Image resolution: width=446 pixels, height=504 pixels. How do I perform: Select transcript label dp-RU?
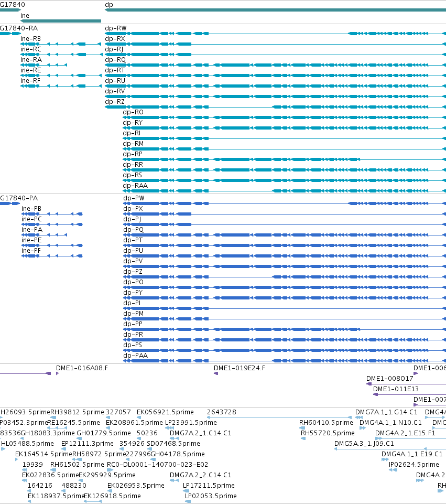pyautogui.click(x=115, y=81)
